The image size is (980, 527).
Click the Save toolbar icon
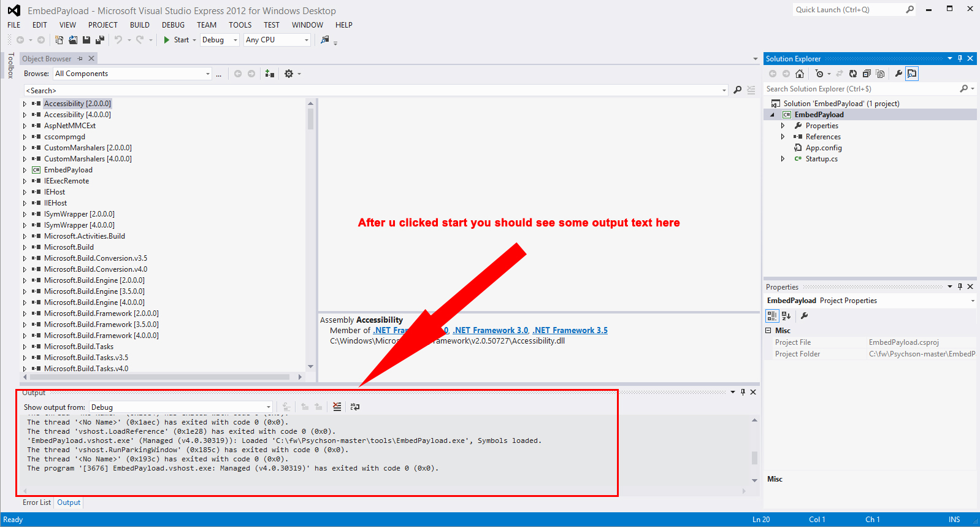[86, 40]
